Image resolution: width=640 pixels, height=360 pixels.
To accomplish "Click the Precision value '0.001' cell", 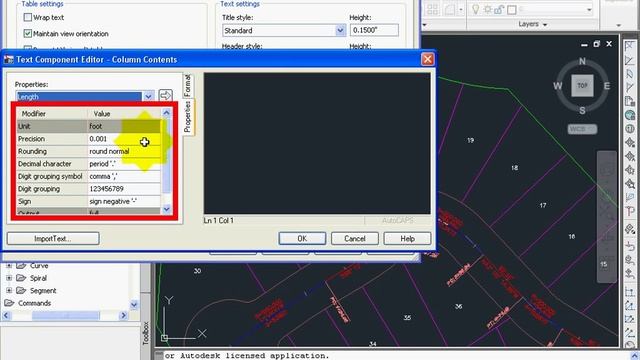I will 124,139.
